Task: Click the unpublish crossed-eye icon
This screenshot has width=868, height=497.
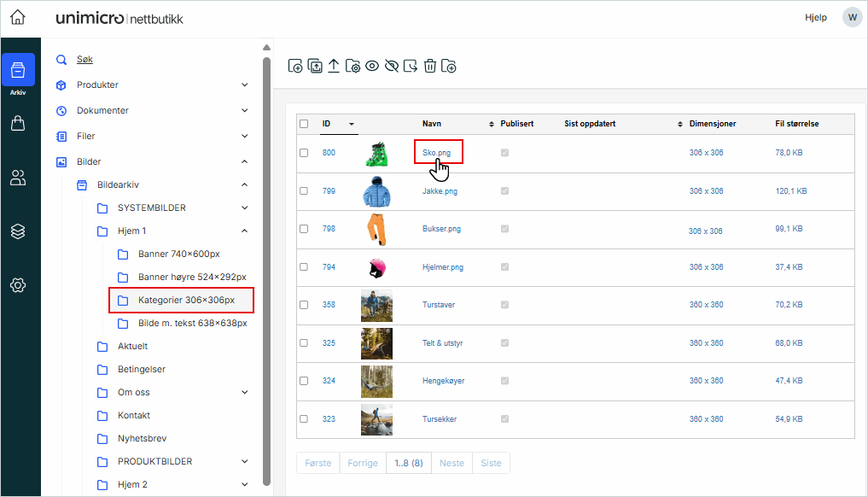Action: pos(392,66)
